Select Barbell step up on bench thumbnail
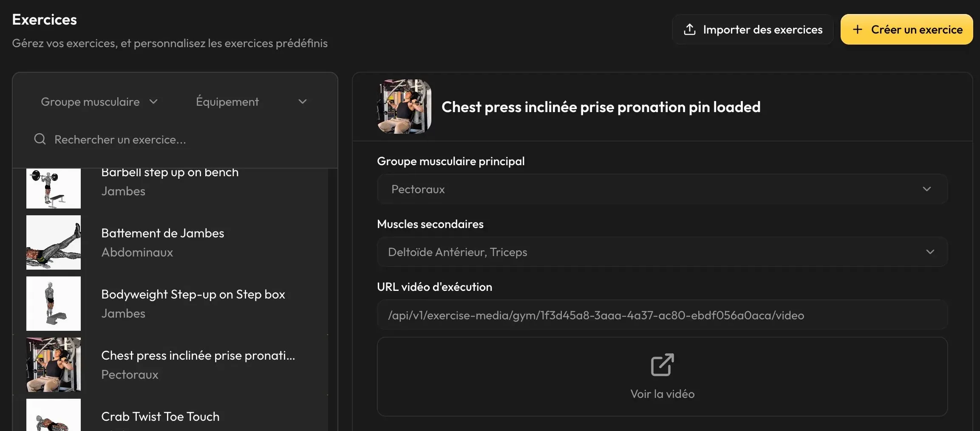The image size is (980, 431). coord(54,188)
